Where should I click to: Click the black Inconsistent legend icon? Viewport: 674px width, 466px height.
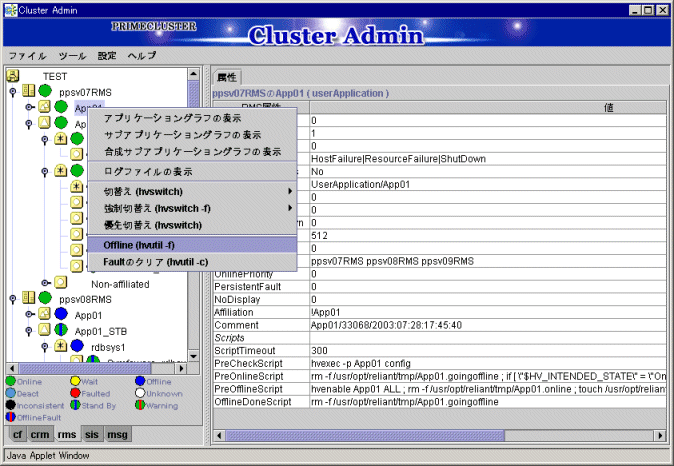tap(11, 405)
